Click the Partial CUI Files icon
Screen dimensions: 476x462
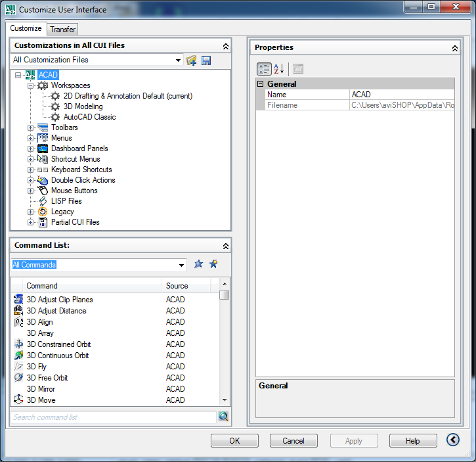coord(43,222)
